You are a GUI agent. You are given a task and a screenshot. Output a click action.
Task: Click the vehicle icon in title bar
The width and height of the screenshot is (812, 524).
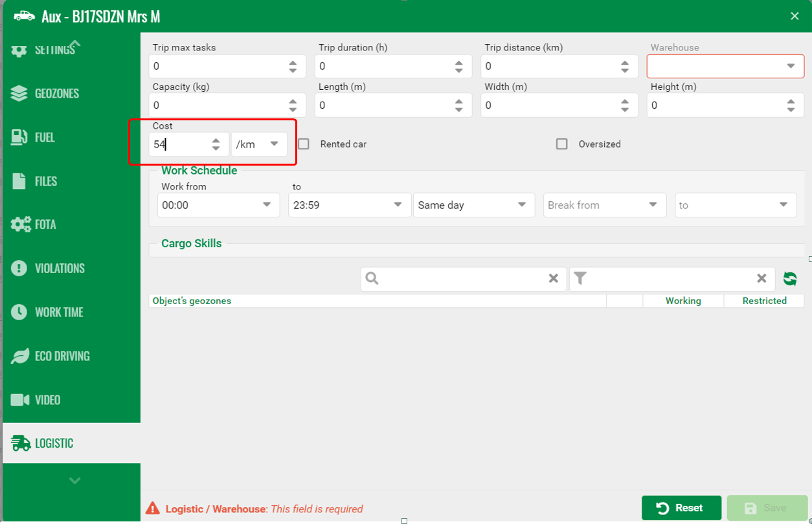tap(24, 16)
